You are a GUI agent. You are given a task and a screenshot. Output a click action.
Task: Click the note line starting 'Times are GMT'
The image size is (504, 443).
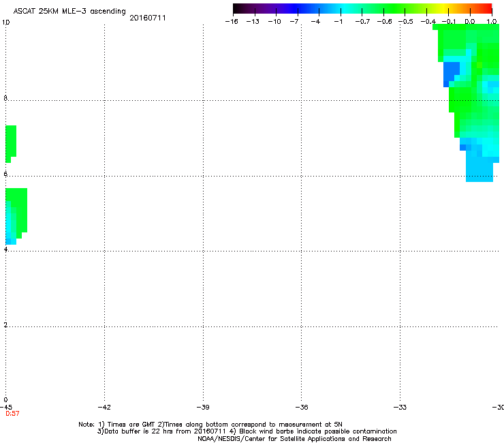click(210, 425)
